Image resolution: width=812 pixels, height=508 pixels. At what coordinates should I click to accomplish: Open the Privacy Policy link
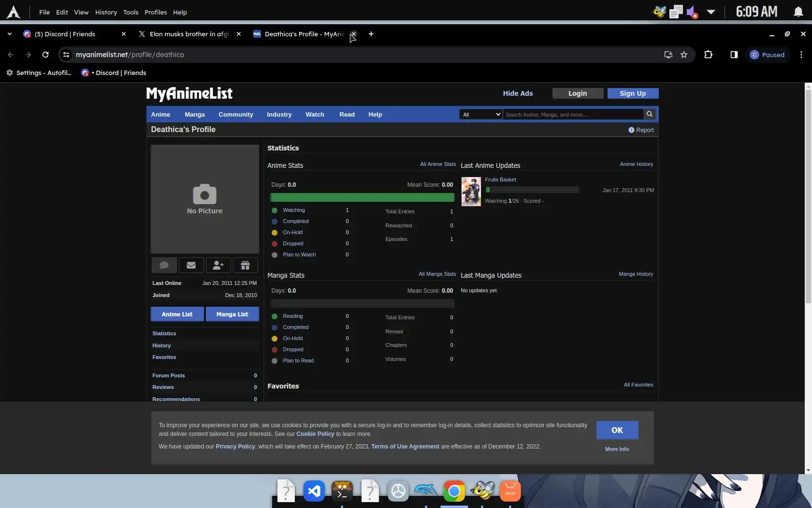(235, 447)
